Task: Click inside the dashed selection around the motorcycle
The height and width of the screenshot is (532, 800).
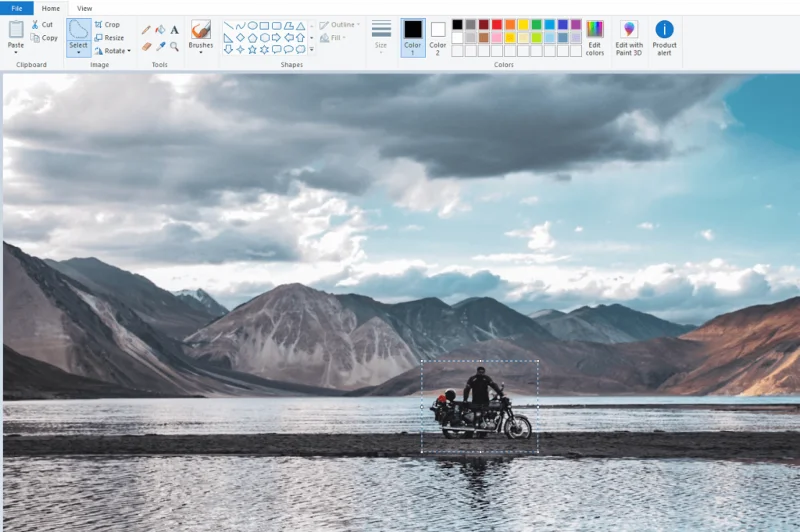Action: pyautogui.click(x=480, y=407)
